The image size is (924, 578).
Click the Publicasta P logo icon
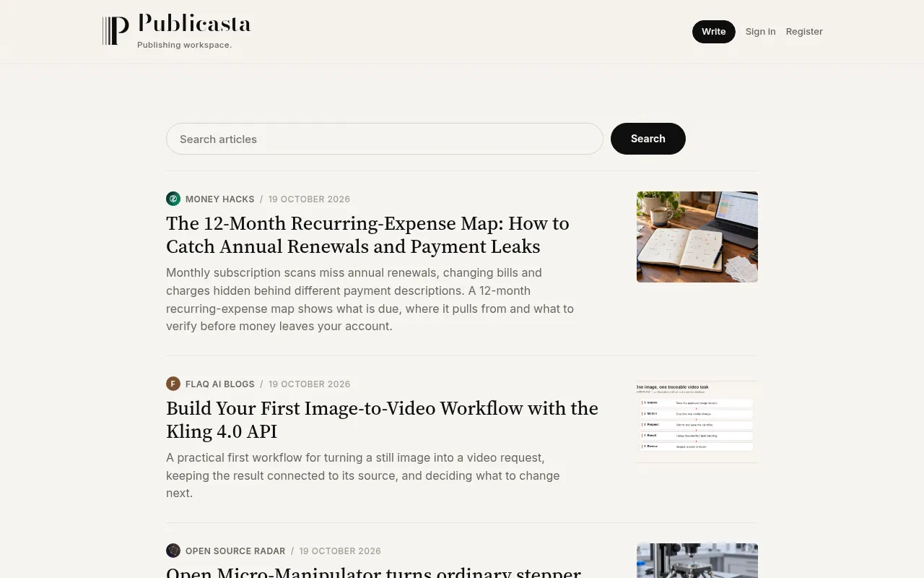[x=115, y=31]
